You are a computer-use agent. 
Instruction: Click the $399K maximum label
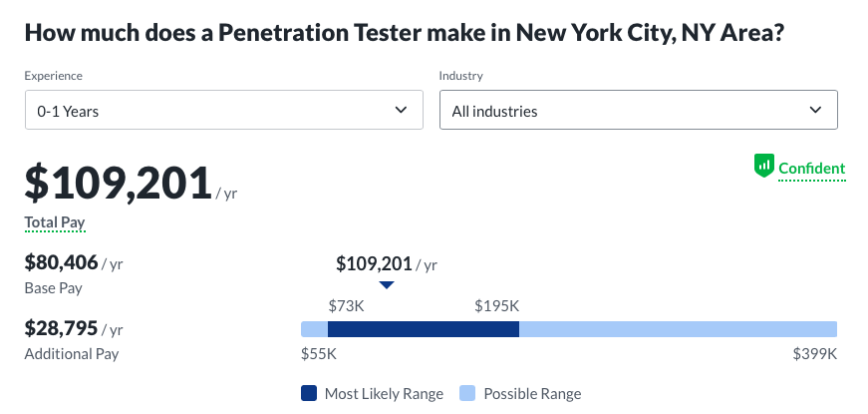(x=814, y=353)
